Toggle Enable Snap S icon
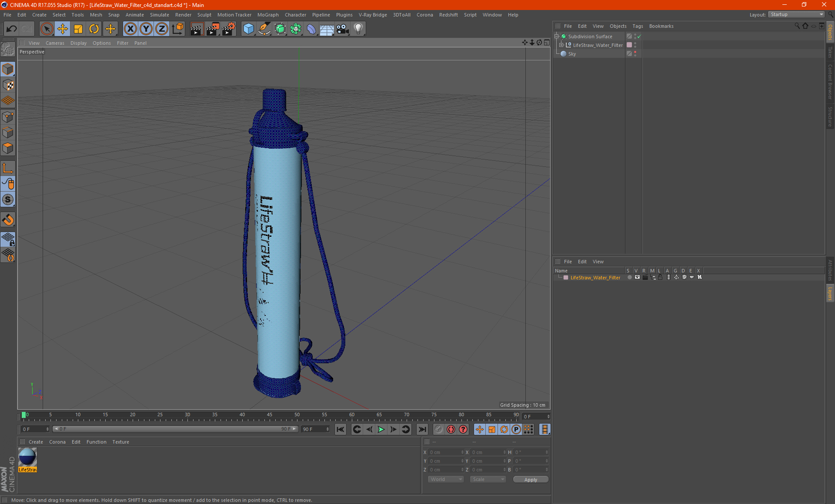The width and height of the screenshot is (835, 504). 8,200
